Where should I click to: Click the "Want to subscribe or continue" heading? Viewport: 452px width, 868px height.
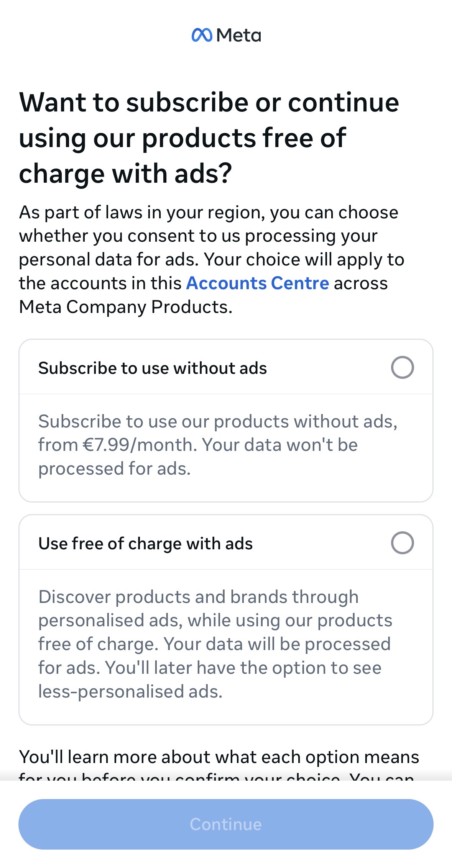(209, 103)
